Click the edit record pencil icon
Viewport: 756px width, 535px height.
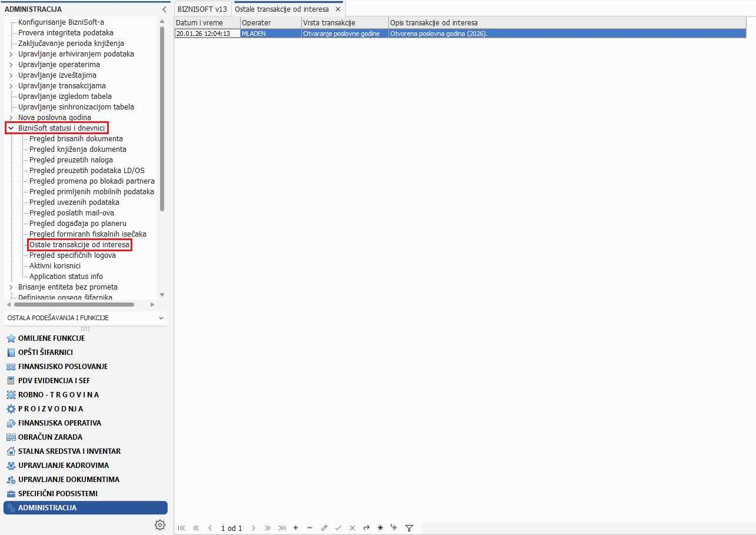pyautogui.click(x=324, y=528)
